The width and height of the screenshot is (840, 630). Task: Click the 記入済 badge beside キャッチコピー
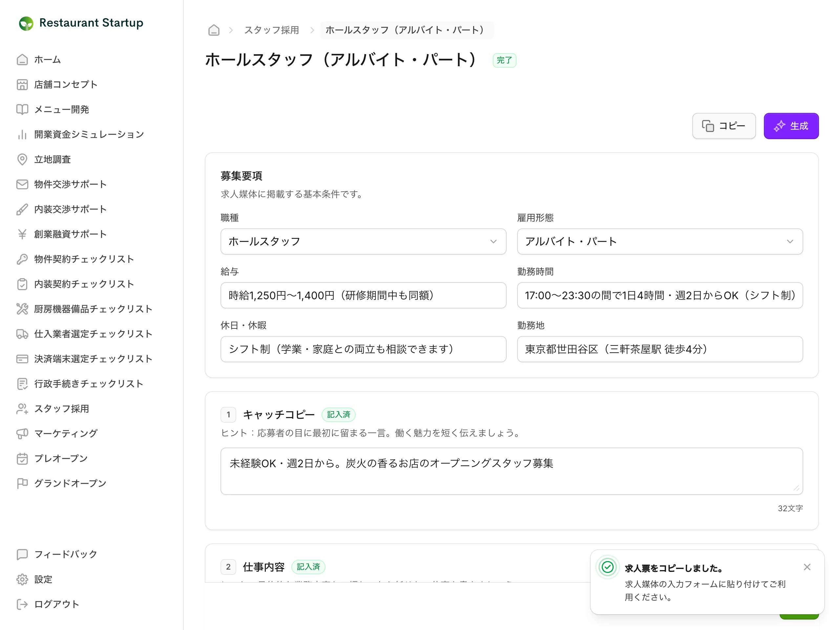(338, 415)
